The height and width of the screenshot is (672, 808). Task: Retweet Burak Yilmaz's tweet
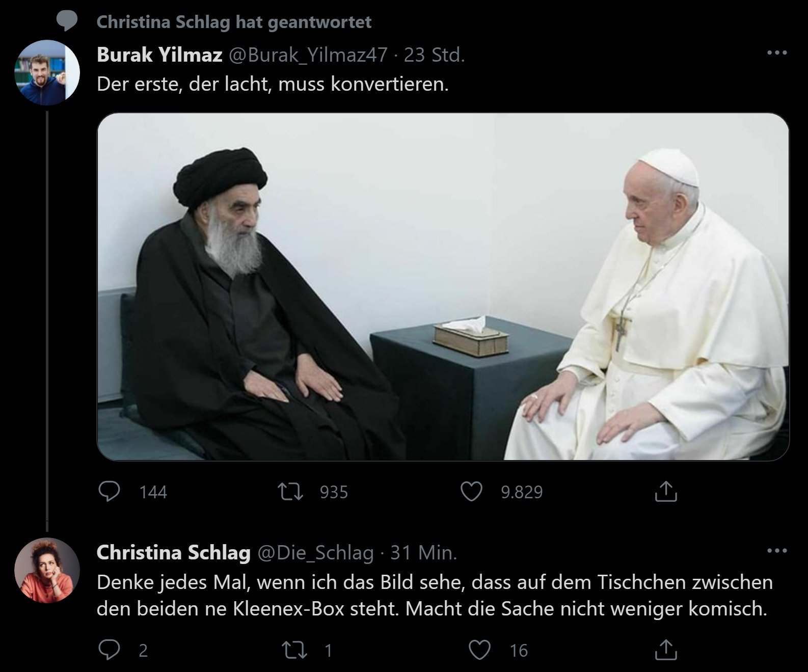[290, 492]
